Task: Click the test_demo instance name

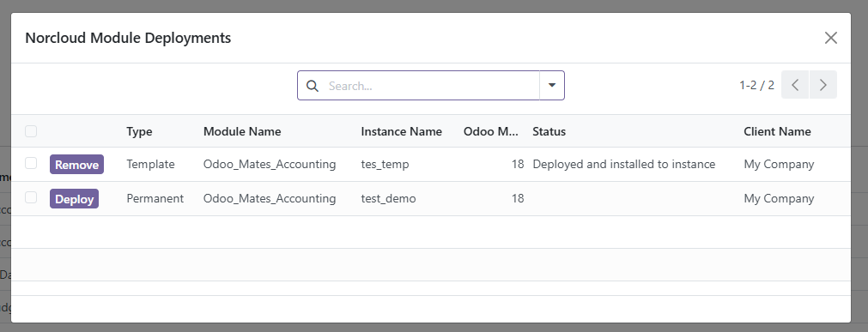Action: pos(388,199)
